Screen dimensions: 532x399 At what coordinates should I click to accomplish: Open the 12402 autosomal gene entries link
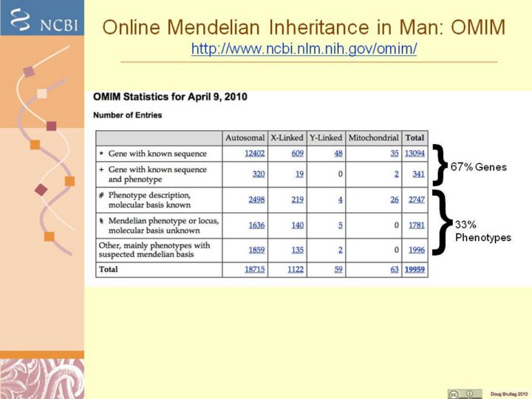pyautogui.click(x=255, y=154)
